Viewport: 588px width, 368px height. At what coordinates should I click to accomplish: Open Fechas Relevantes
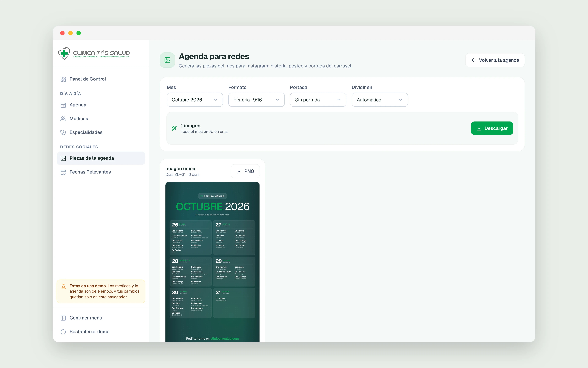(x=101, y=172)
